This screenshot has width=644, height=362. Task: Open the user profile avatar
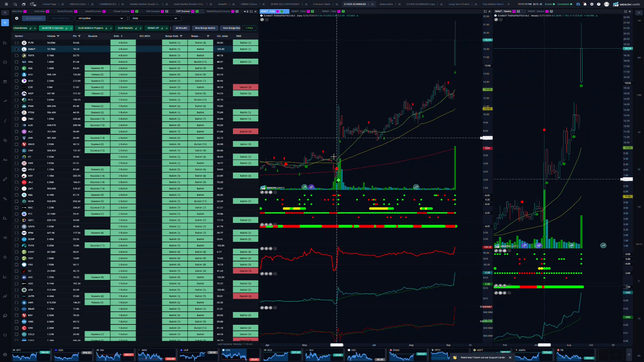point(606,4)
